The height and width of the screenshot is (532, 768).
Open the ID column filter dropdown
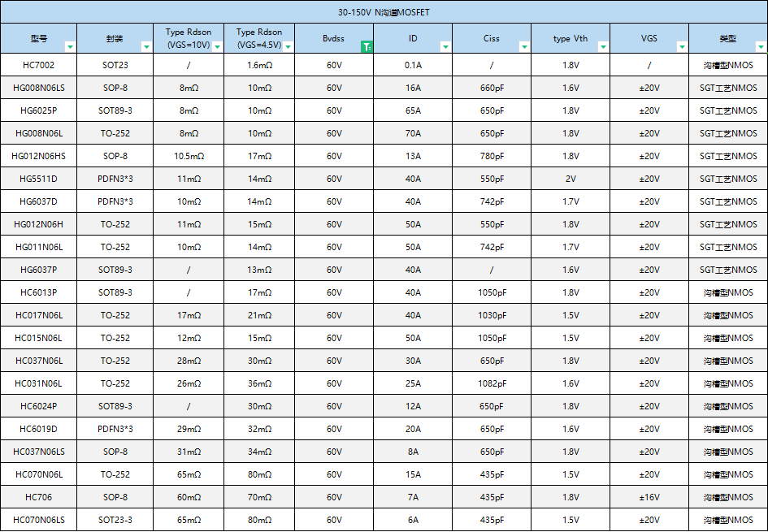445,47
